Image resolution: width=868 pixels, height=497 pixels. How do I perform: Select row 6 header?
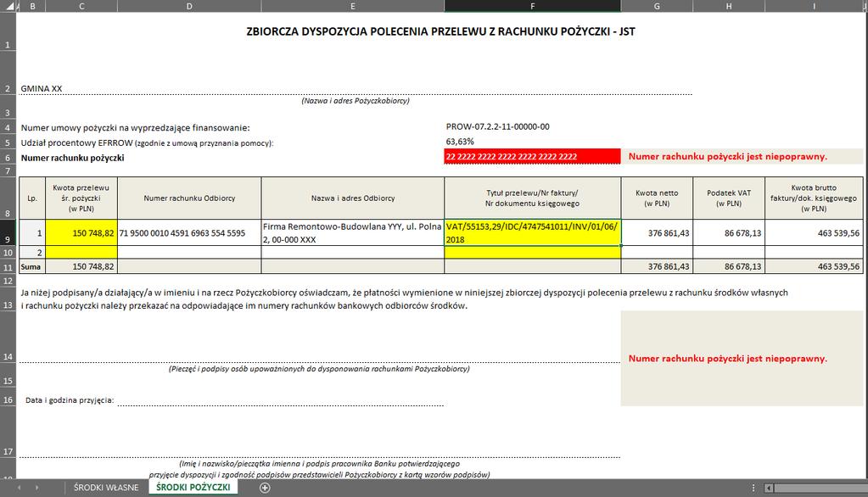pos(8,157)
